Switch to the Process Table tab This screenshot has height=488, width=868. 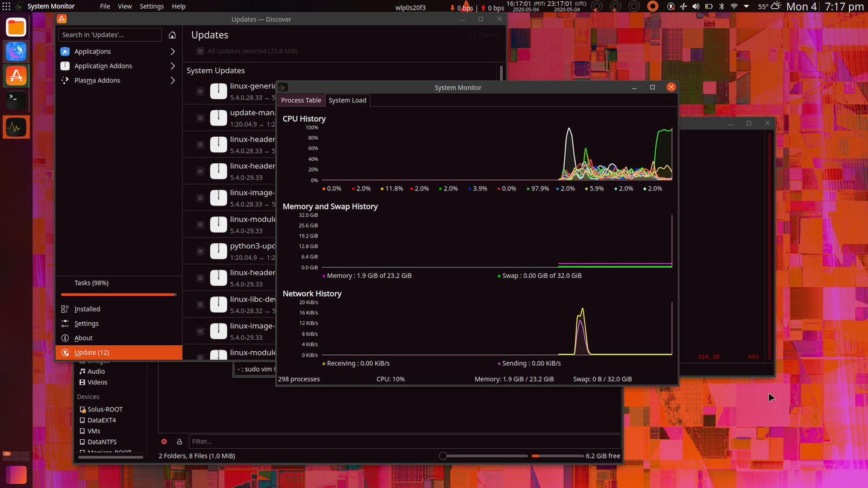point(301,100)
